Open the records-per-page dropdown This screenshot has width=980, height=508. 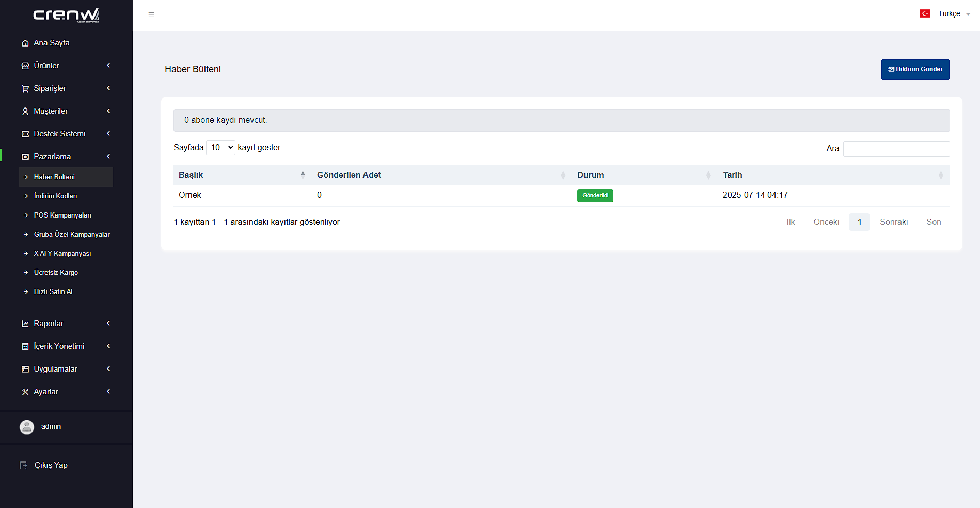[x=220, y=148]
